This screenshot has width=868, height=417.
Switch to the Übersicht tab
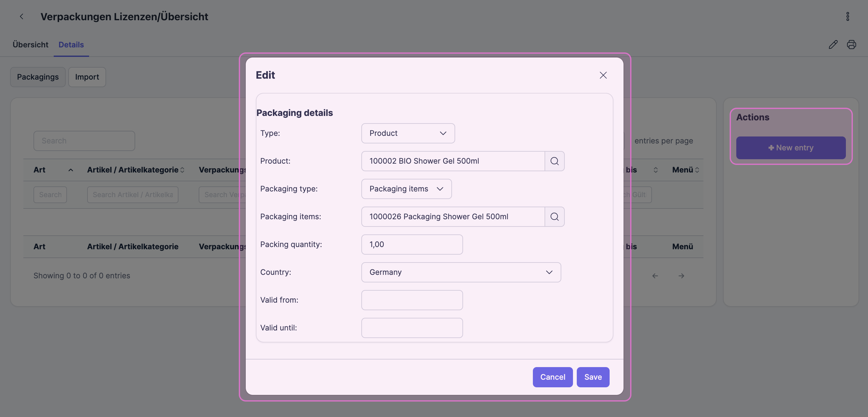[30, 45]
